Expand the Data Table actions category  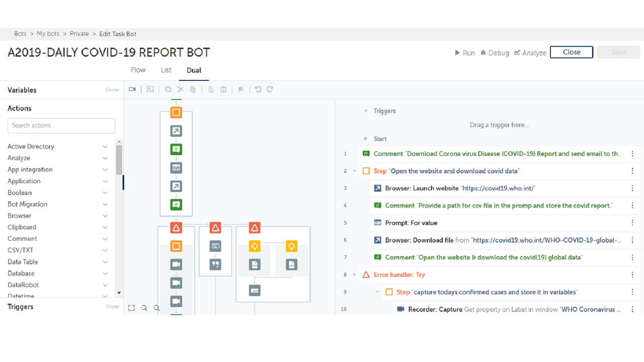[x=105, y=262]
